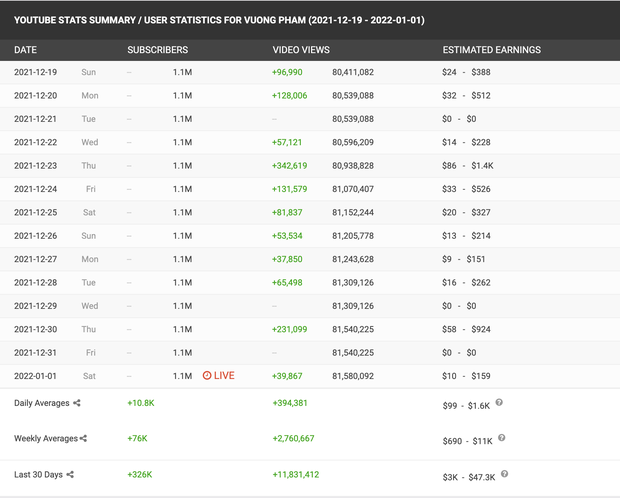The image size is (620, 498).
Task: Select date 2021-12-28
Action: tap(36, 282)
